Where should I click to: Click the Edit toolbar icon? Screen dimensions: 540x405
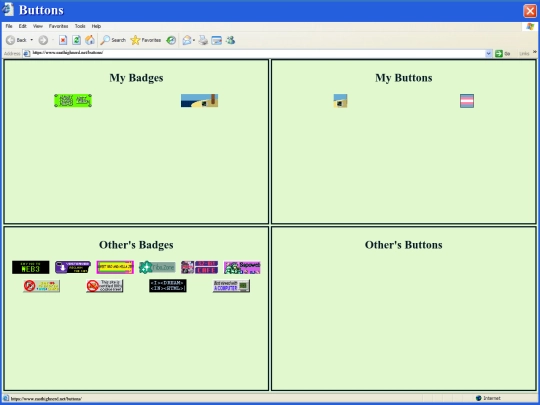(x=217, y=40)
